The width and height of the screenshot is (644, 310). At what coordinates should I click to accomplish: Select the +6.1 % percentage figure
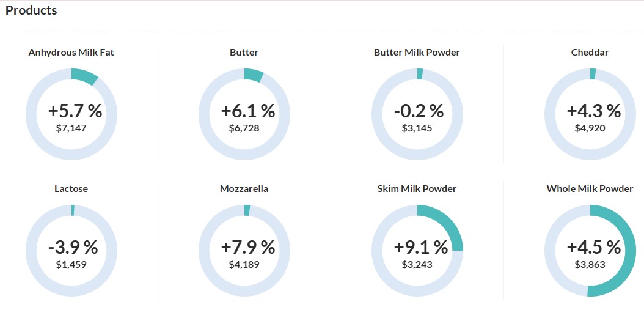(x=248, y=111)
